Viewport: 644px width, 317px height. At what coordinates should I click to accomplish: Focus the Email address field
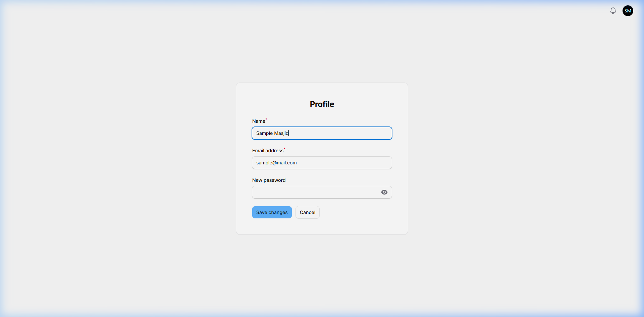[322, 162]
